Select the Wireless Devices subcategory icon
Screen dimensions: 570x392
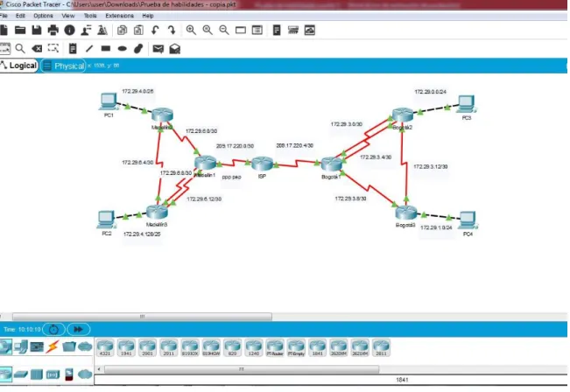coord(53,374)
